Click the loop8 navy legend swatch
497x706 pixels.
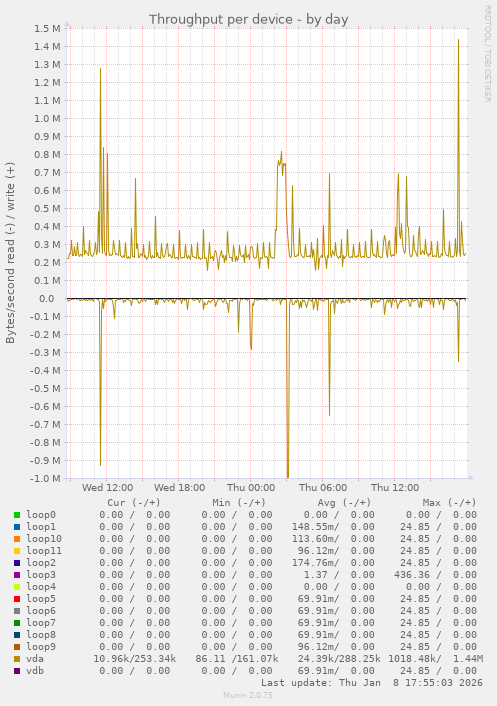[x=17, y=635]
